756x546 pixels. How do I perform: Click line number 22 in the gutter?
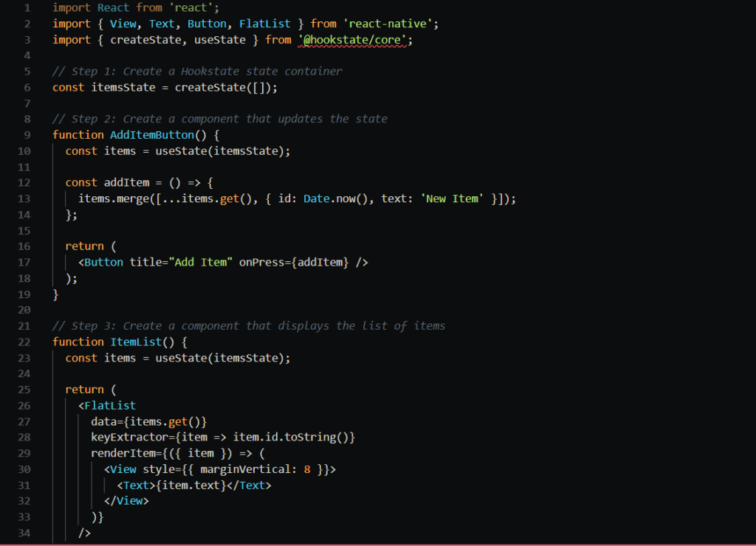point(24,342)
